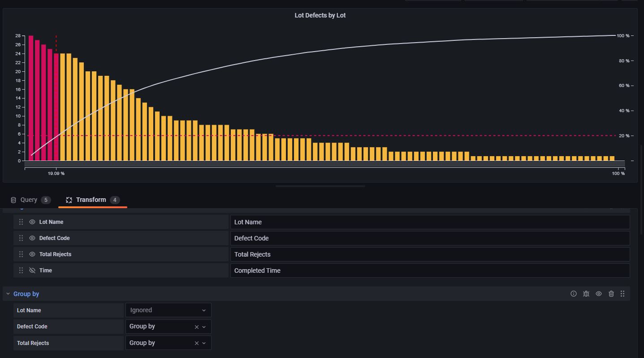Select the Transform tab
The width and height of the screenshot is (644, 358).
[x=91, y=200]
